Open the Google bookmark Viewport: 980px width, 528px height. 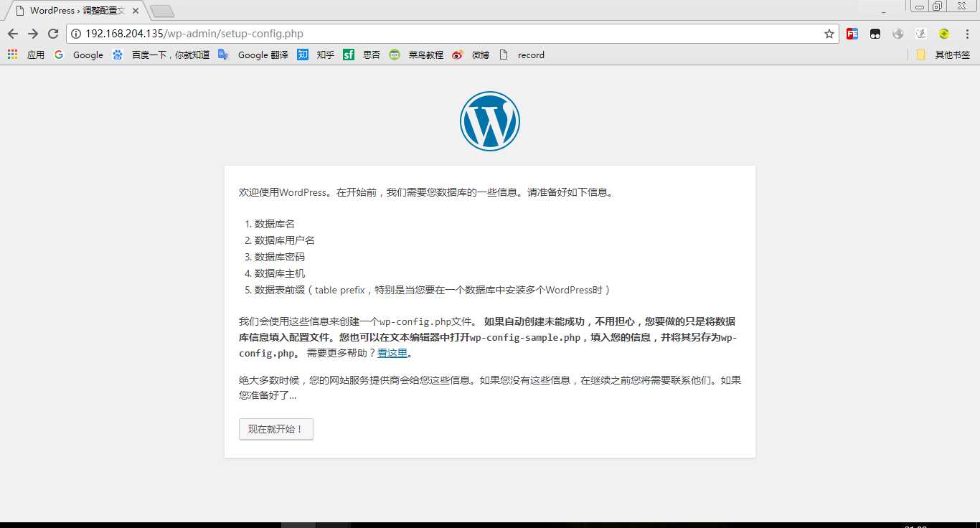[79, 55]
